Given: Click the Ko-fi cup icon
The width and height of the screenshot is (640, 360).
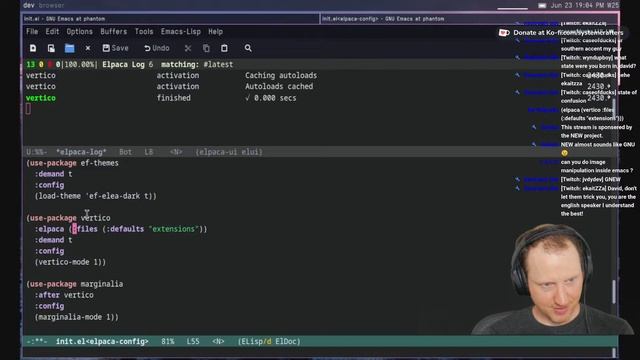Looking at the screenshot, I should (504, 33).
